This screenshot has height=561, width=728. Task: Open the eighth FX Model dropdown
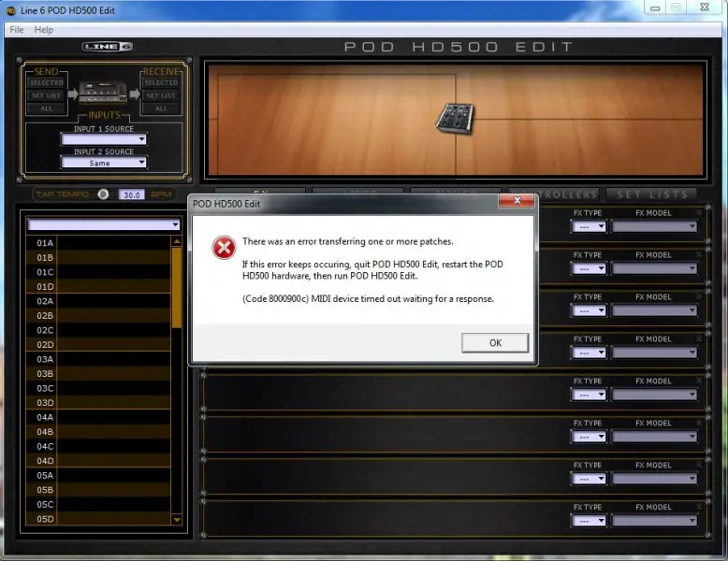point(654,521)
